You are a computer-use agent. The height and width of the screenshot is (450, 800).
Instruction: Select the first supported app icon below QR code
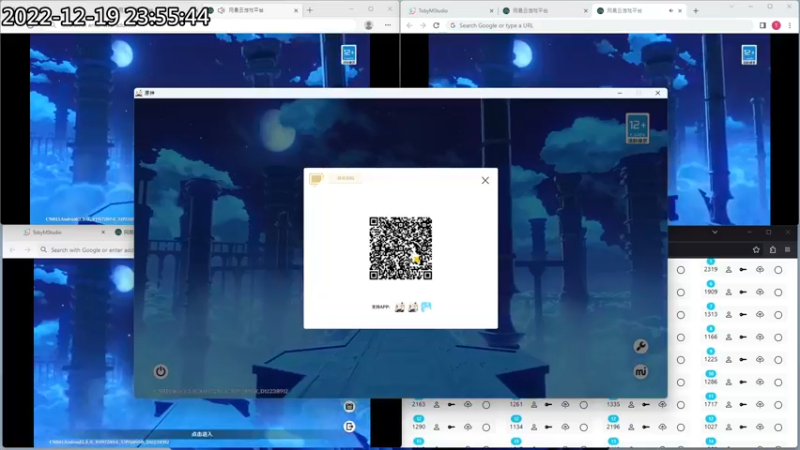click(x=399, y=306)
